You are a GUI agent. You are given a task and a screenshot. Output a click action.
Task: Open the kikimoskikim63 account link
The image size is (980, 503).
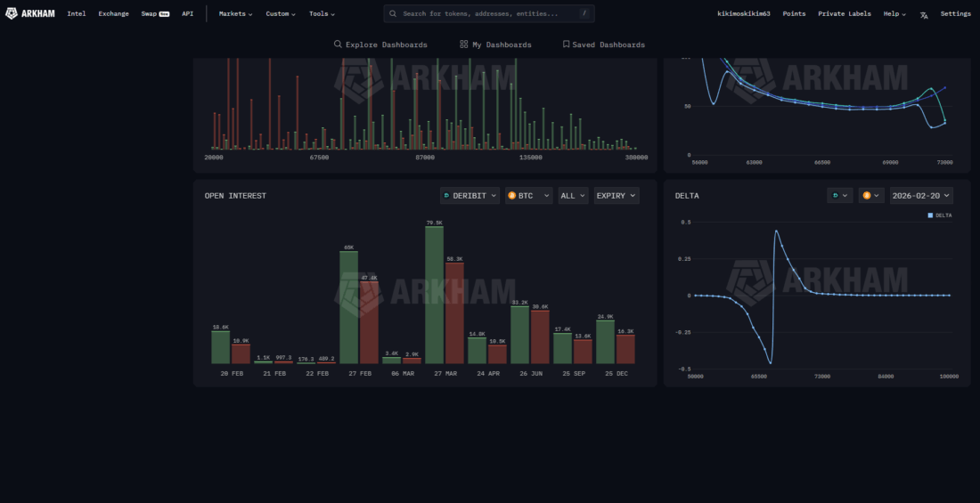[x=743, y=13]
